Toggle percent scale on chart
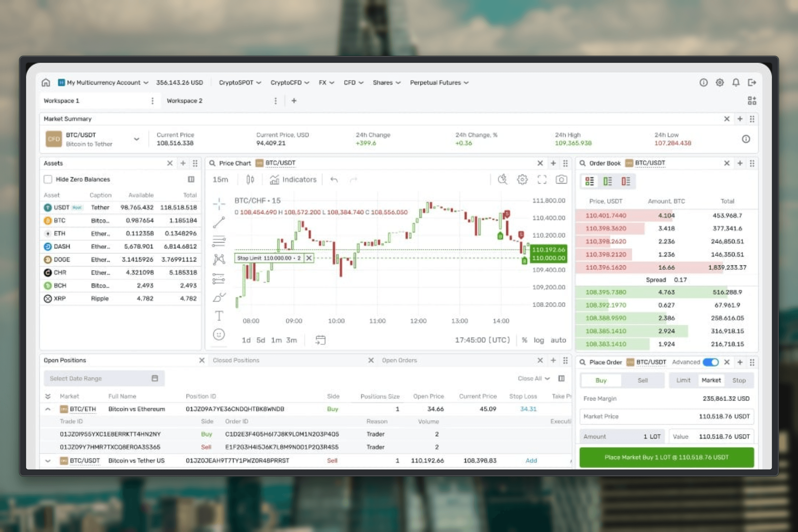This screenshot has width=798, height=532. [525, 340]
